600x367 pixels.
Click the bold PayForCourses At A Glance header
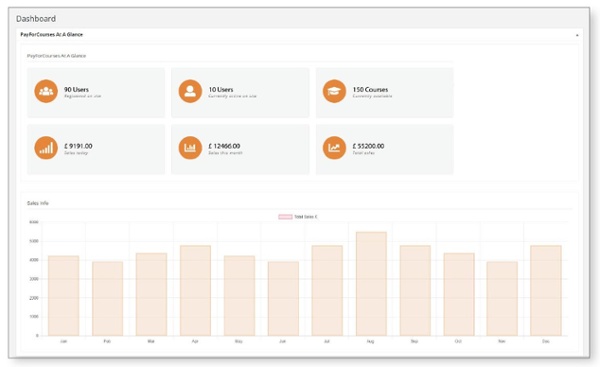point(52,34)
